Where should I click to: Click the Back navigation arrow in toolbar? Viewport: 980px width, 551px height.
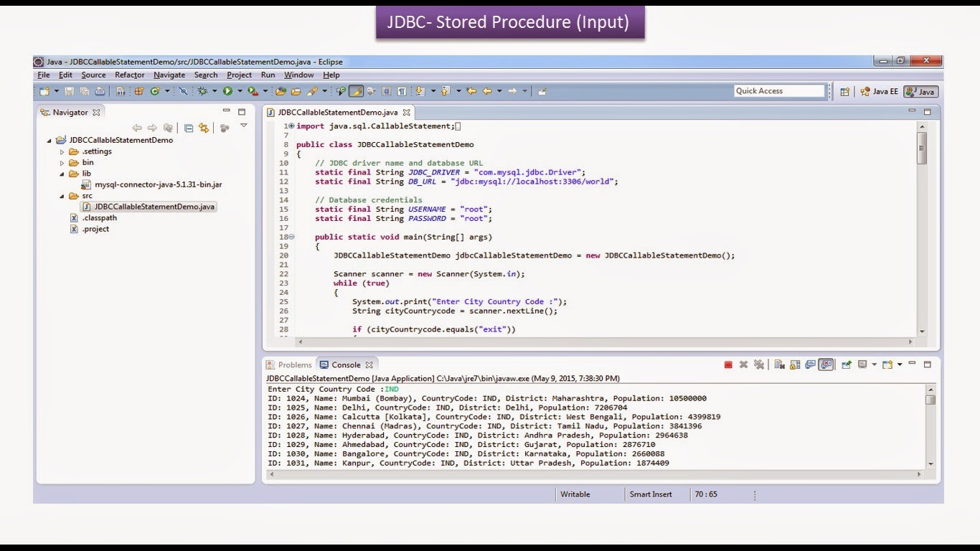coord(487,91)
